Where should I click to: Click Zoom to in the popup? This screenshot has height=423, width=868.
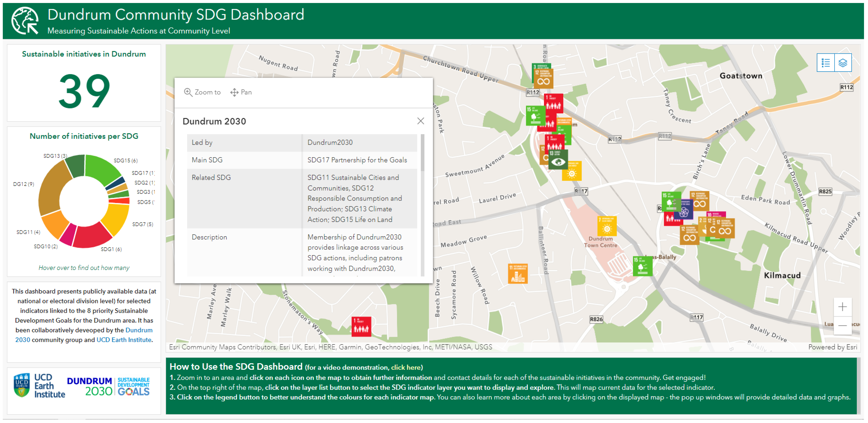202,92
